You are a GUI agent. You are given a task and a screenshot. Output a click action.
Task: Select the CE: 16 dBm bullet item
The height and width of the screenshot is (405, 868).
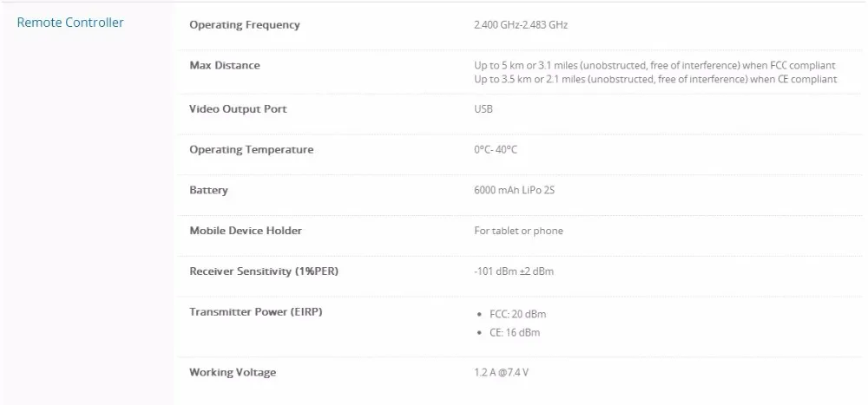click(x=515, y=333)
